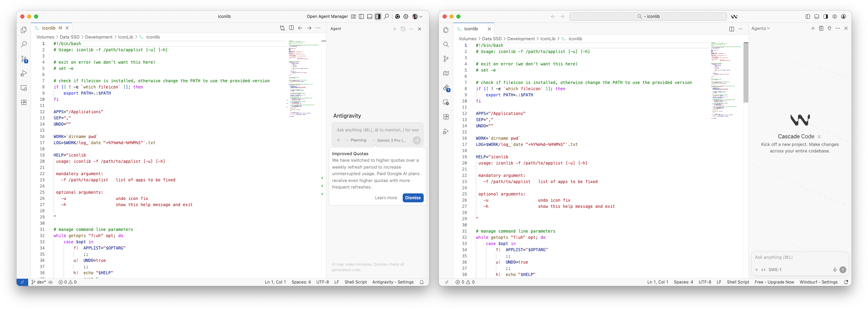This screenshot has width=868, height=309.
Task: Open past conversations history in Agent panel
Action: coord(403,29)
